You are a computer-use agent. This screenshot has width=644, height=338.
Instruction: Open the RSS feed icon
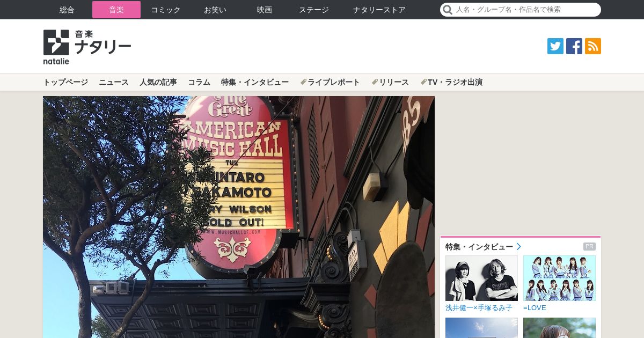coord(593,46)
